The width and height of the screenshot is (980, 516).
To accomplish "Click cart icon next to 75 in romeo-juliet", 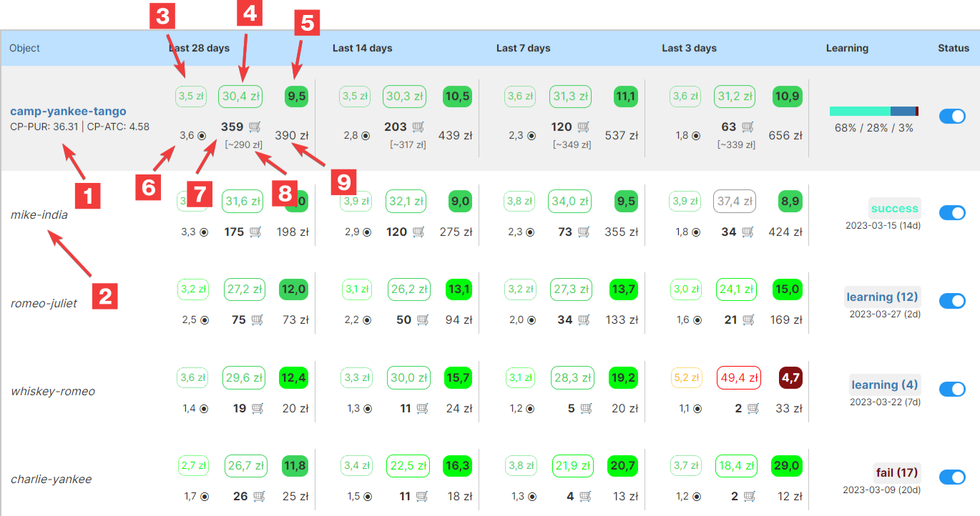I will [258, 320].
